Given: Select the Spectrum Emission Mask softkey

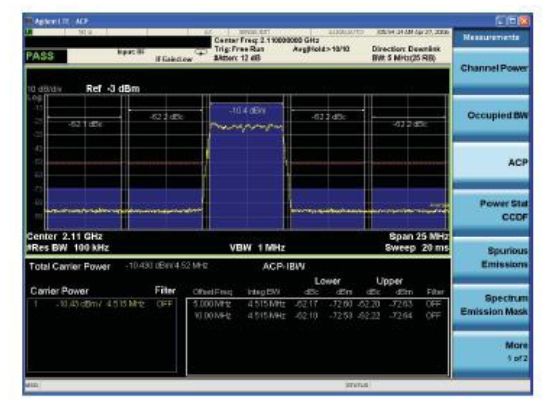Looking at the screenshot, I should point(491,305).
